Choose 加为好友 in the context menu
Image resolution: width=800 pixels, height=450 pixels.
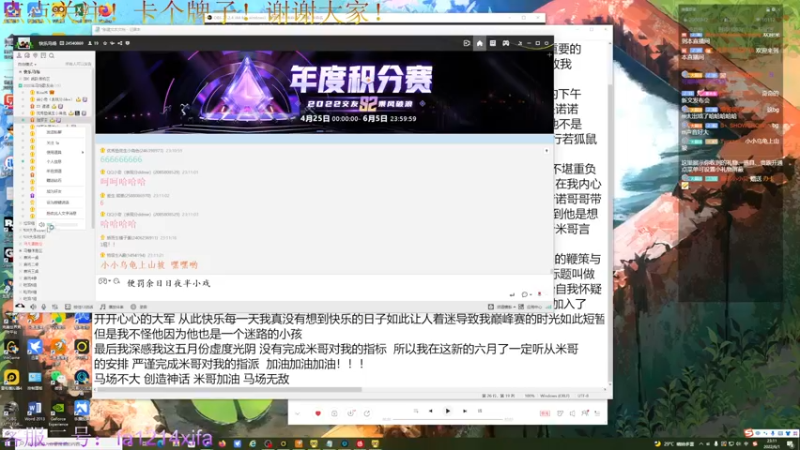coord(54,191)
